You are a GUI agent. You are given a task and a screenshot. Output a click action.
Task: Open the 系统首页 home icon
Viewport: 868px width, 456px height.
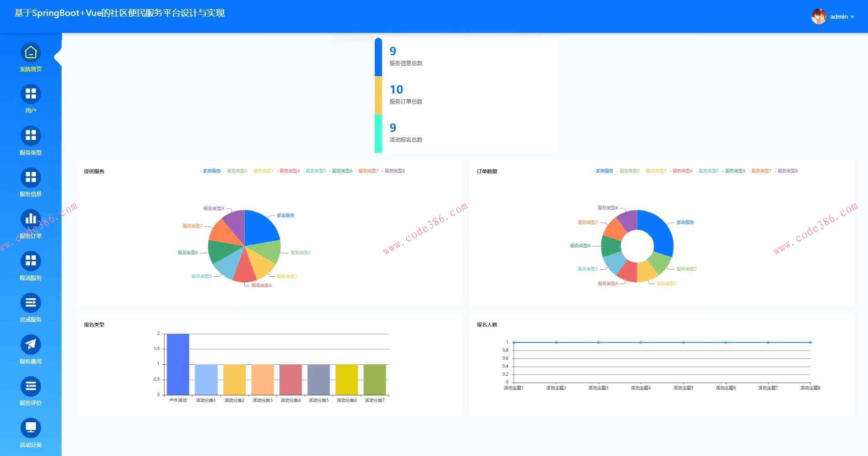[31, 52]
